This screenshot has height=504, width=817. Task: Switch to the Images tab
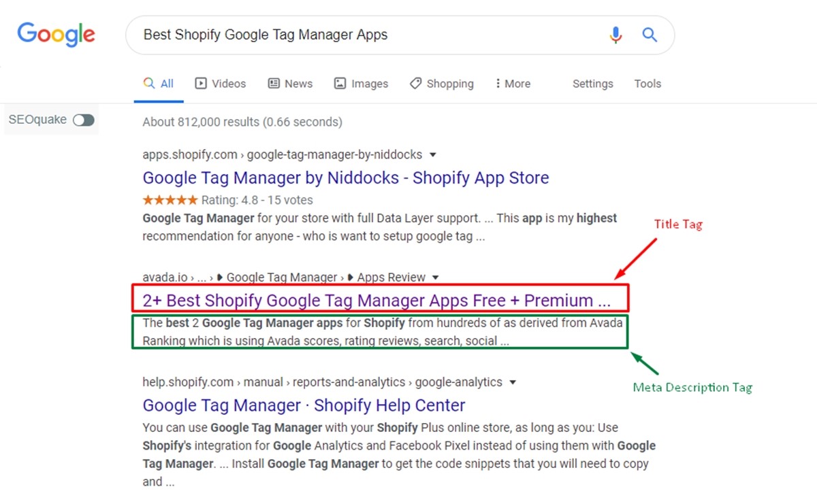pyautogui.click(x=361, y=84)
